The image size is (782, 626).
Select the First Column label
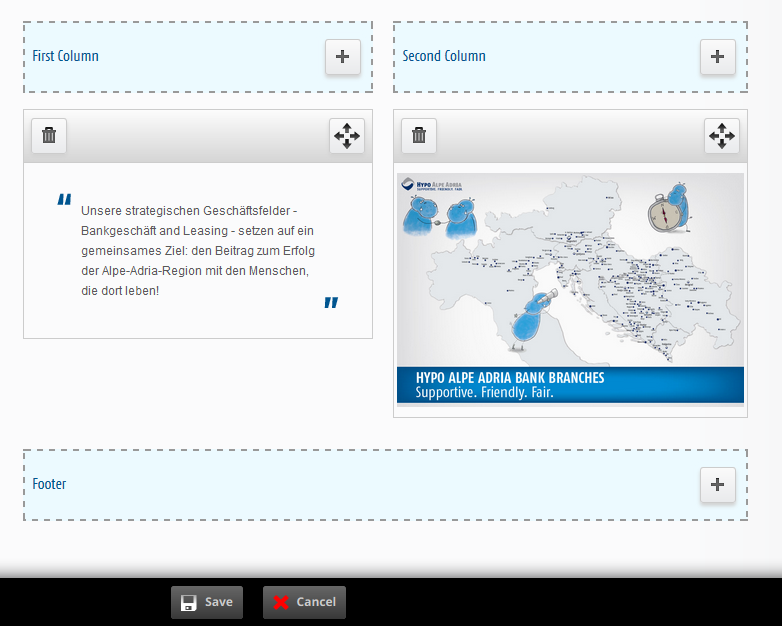[65, 56]
